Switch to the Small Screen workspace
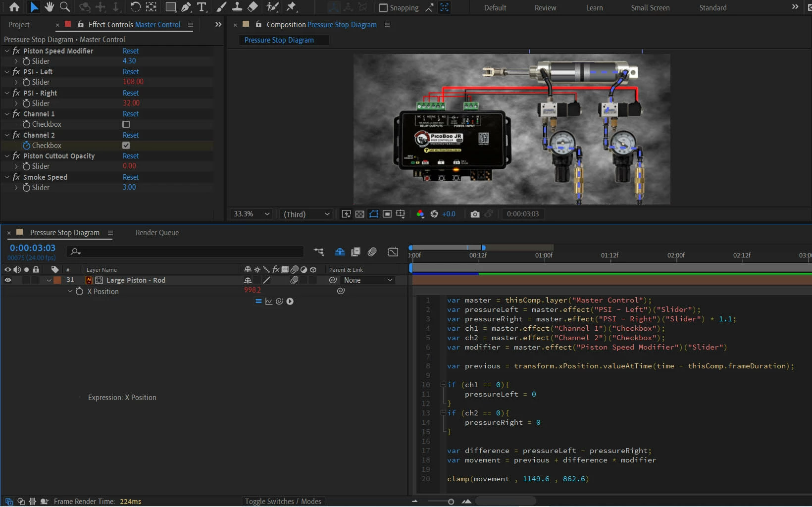This screenshot has width=812, height=507. pyautogui.click(x=650, y=8)
